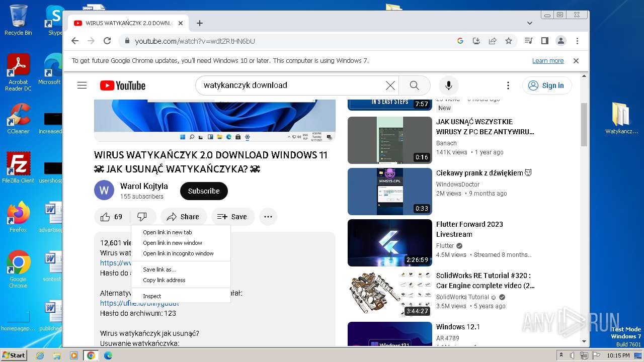644x362 pixels.
Task: Open Recycle Bin desktop icon
Action: click(x=18, y=20)
